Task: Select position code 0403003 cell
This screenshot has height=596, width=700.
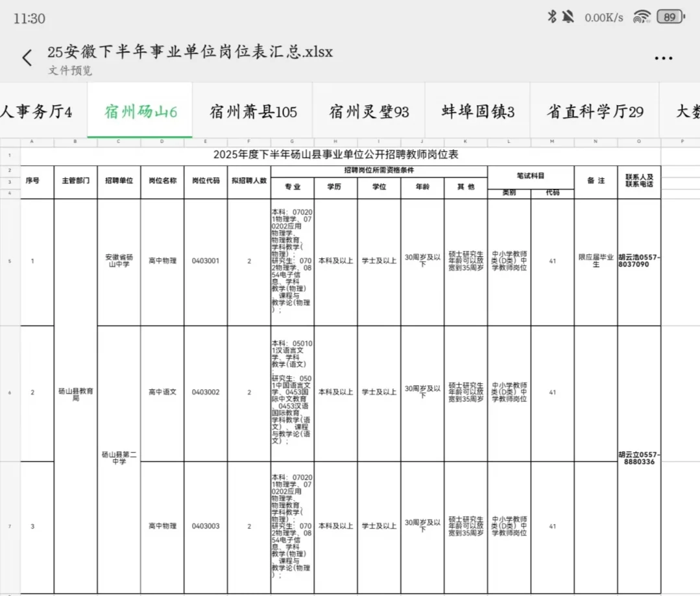Action: 206,527
